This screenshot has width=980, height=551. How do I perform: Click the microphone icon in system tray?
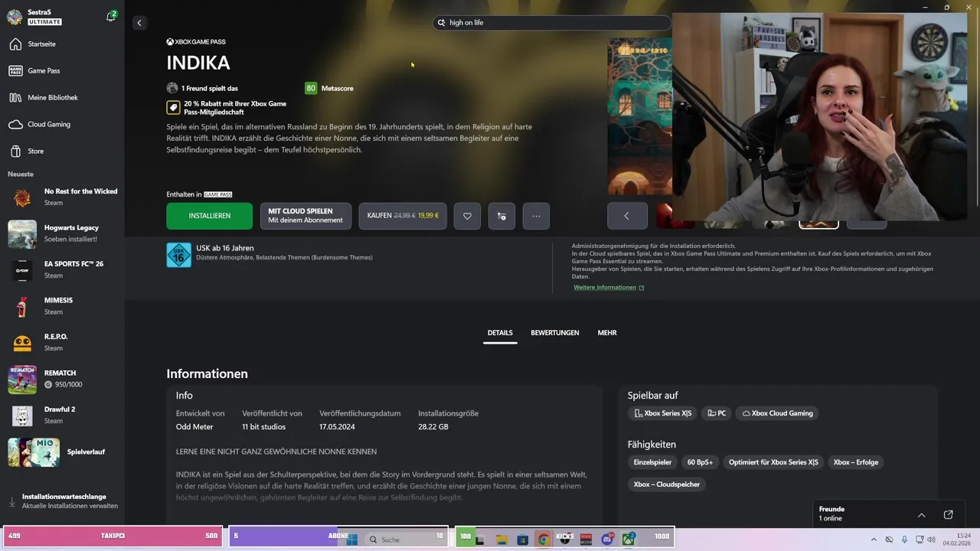coord(904,540)
